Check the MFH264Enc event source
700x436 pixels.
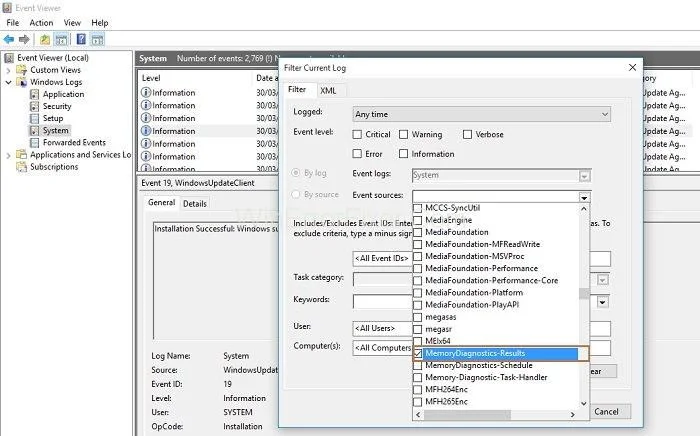418,390
